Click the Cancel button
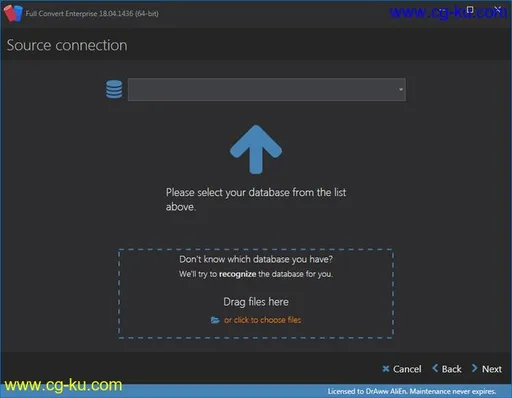 coord(402,369)
